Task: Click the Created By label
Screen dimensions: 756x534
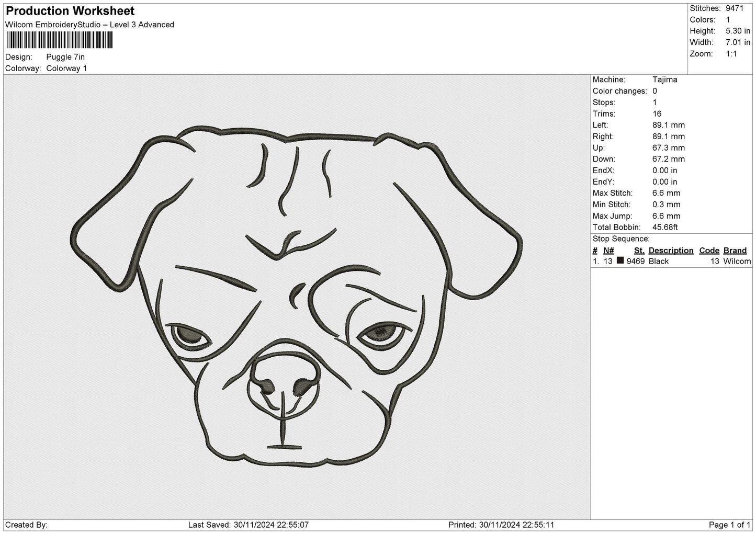Action: tap(27, 525)
